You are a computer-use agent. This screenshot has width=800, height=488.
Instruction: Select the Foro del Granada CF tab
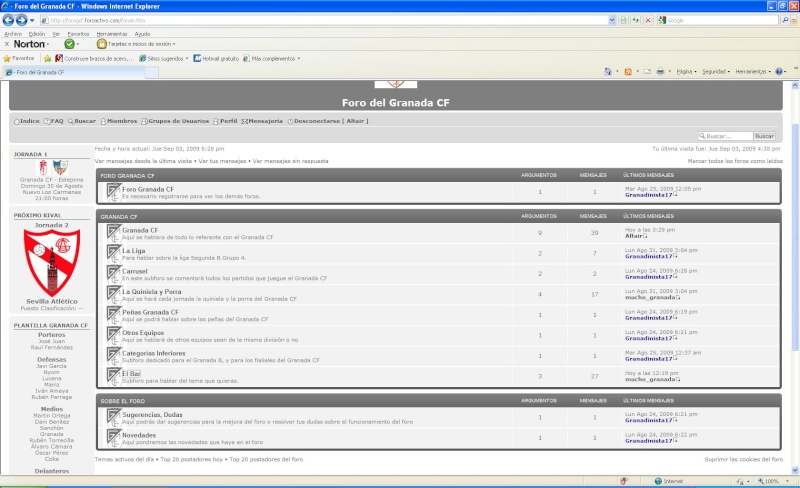(74, 72)
